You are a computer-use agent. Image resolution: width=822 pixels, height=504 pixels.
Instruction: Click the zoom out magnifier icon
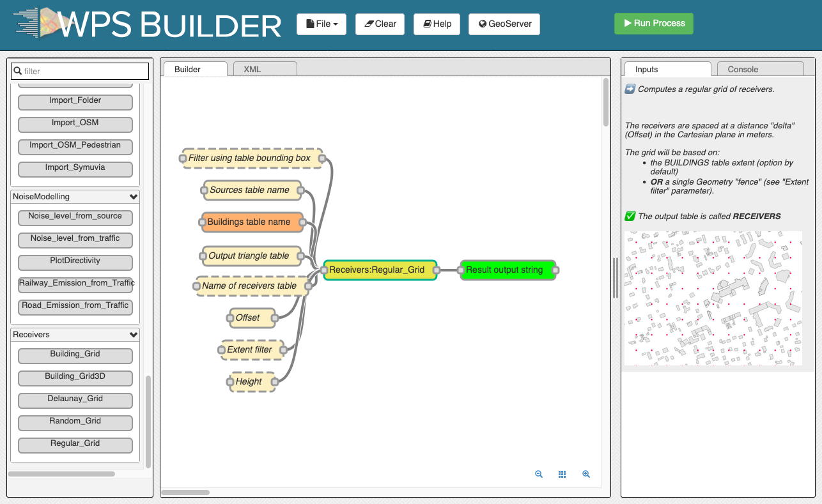click(x=539, y=474)
